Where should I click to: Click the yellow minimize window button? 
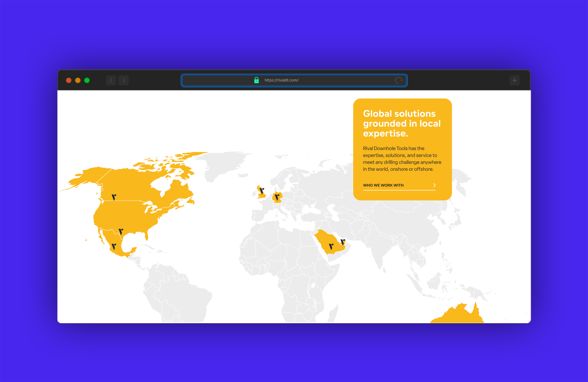[78, 81]
